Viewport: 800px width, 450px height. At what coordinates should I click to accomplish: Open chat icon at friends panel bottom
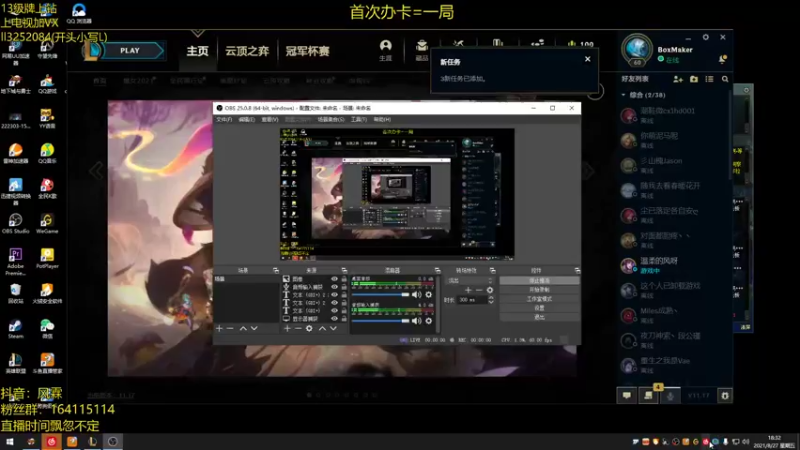pyautogui.click(x=627, y=395)
